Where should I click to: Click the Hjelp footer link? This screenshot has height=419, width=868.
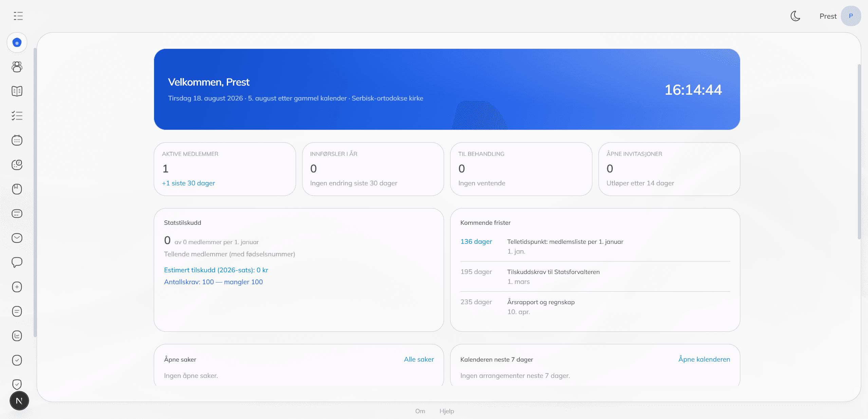point(446,411)
